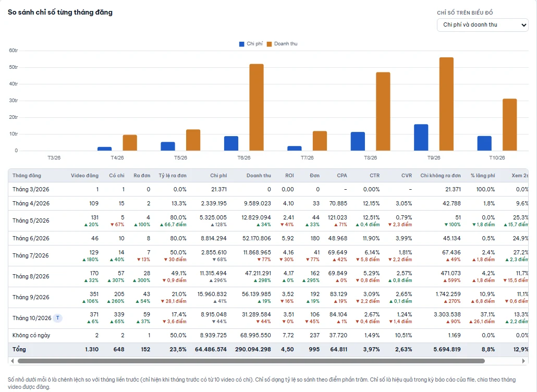This screenshot has width=537, height=392.
Task: Click the 'CPA' column header
Action: click(x=342, y=176)
